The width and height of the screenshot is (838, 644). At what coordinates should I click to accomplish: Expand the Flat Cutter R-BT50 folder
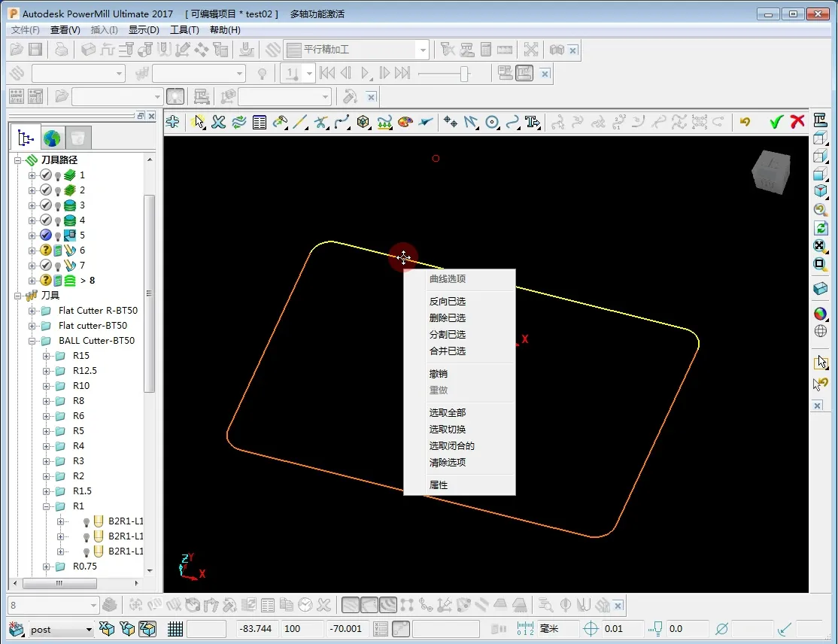coord(32,311)
